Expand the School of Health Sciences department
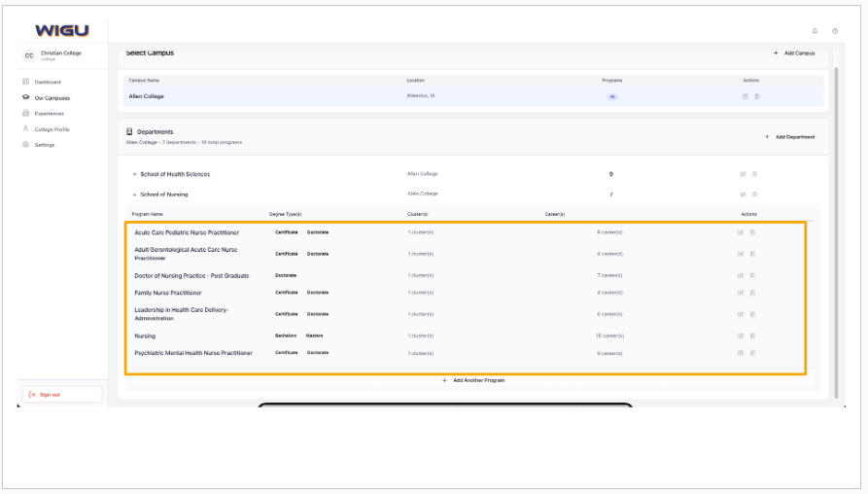Image resolution: width=868 pixels, height=494 pixels. click(134, 174)
